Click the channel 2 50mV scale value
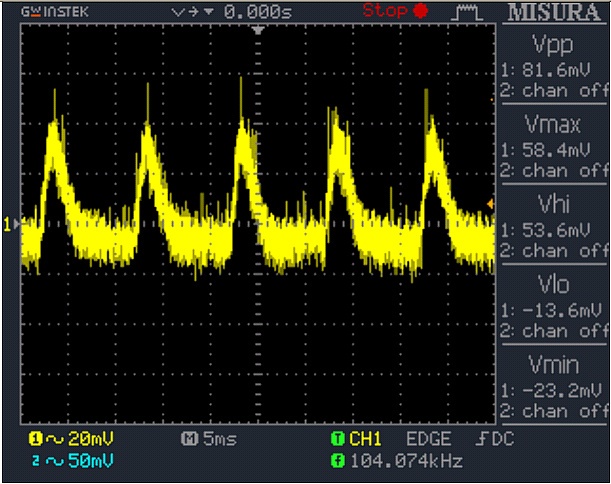 pos(91,461)
